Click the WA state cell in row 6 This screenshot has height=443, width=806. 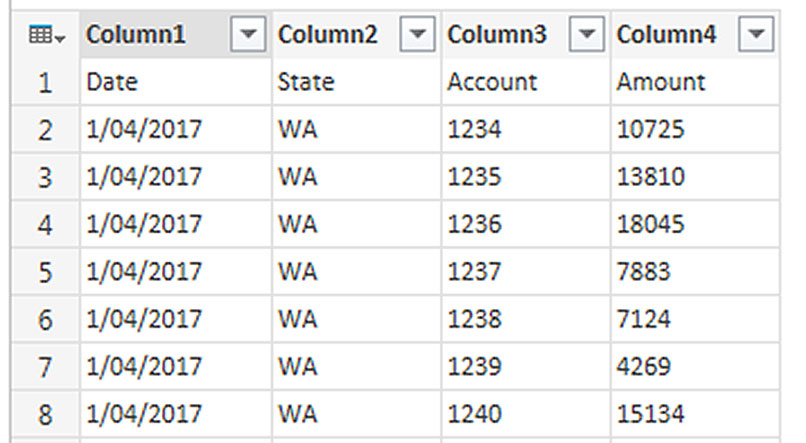(356, 319)
